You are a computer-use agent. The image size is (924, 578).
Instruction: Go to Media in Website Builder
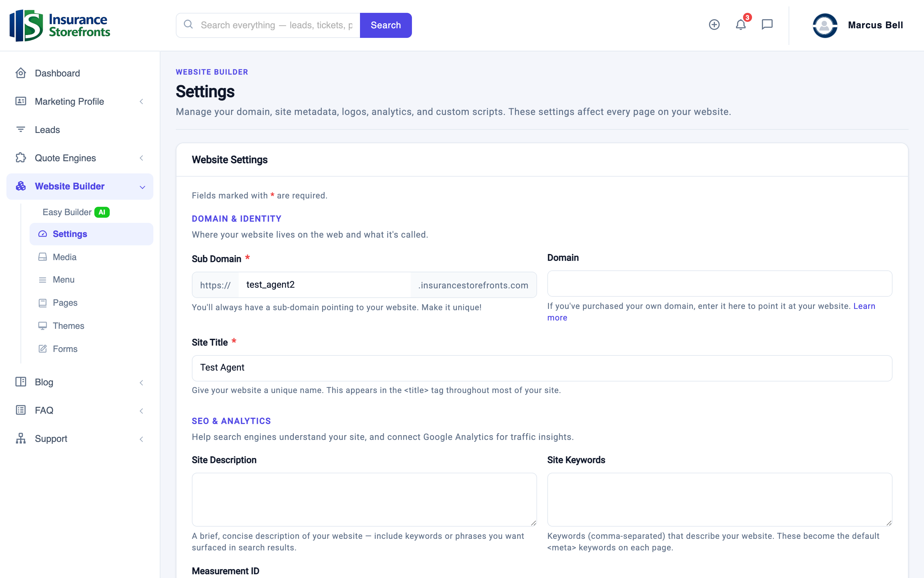coord(91,257)
